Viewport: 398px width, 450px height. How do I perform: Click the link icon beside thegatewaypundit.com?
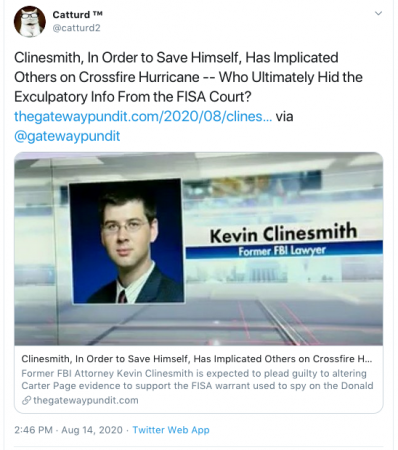pos(26,400)
